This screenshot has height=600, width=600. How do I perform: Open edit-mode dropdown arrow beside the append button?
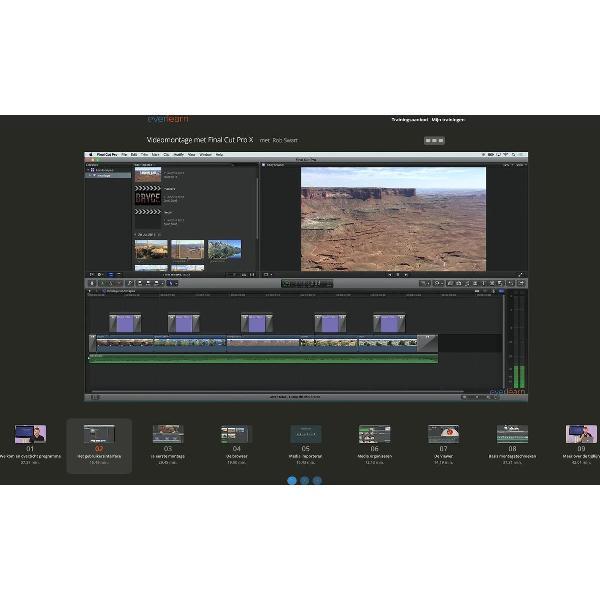click(x=163, y=284)
